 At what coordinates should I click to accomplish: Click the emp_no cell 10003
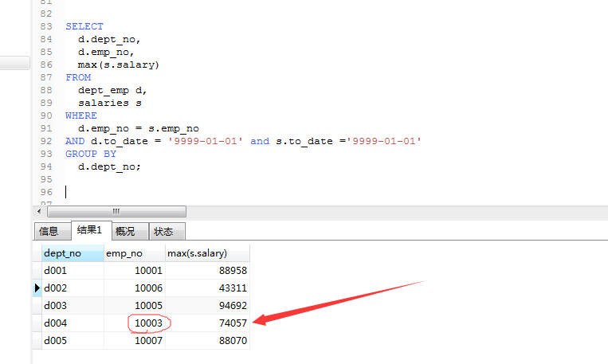pyautogui.click(x=135, y=323)
